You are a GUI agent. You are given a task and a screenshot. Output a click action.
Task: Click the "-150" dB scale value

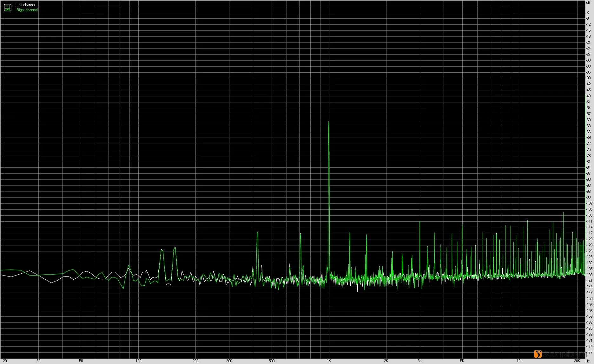(589, 299)
